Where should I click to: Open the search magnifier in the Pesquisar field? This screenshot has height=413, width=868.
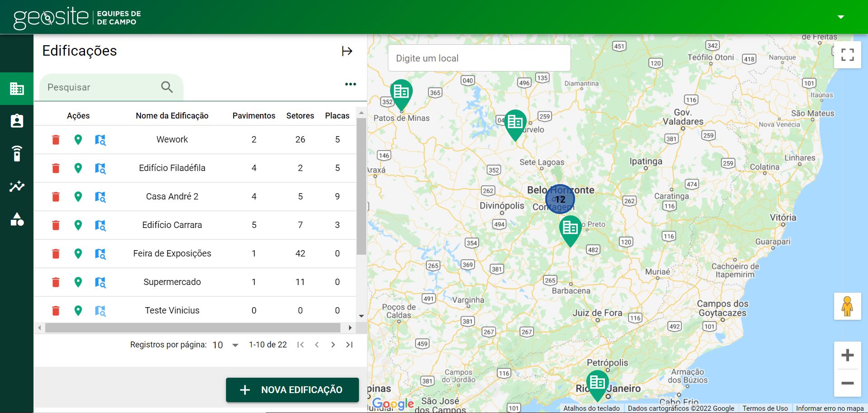[x=166, y=87]
